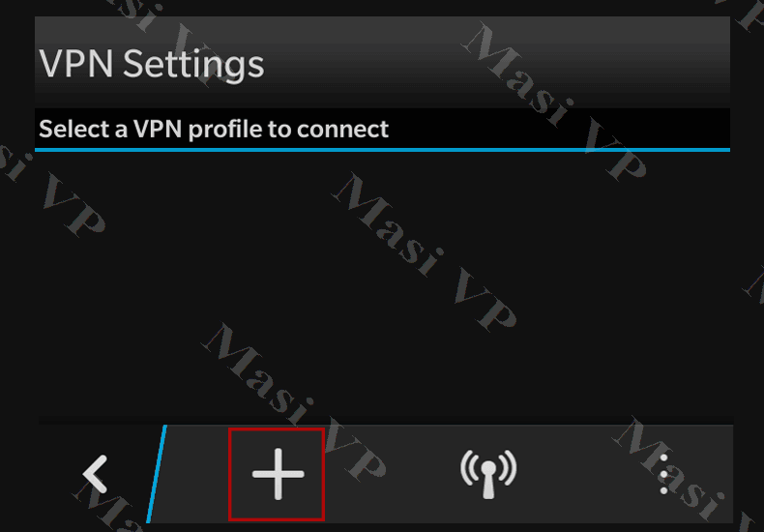764x532 pixels.
Task: Expand the action menu at bar's right end
Action: [x=663, y=474]
